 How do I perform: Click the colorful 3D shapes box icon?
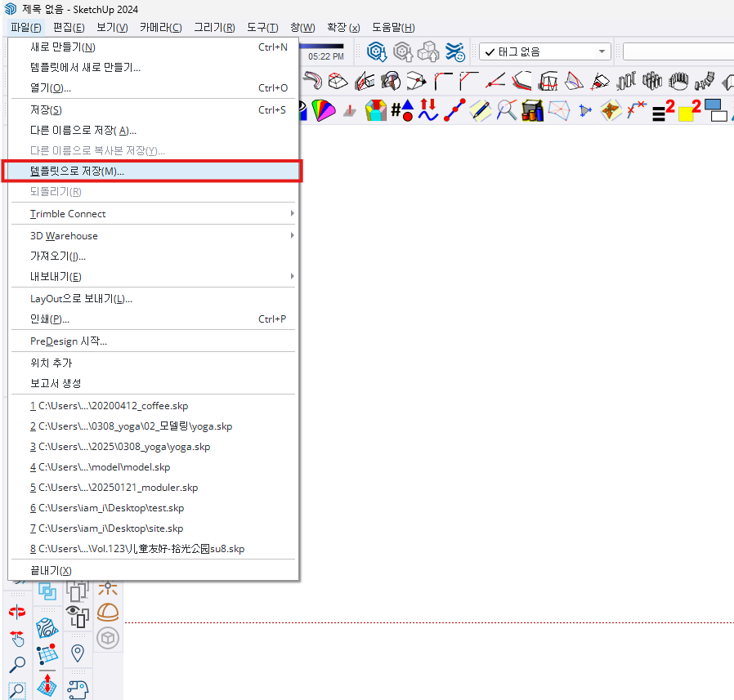[533, 111]
